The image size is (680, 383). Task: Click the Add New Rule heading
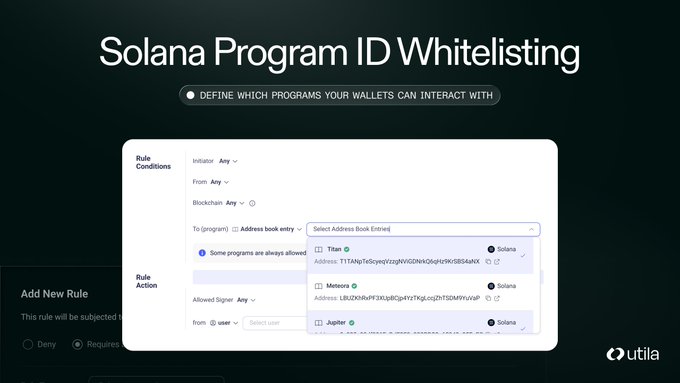54,294
